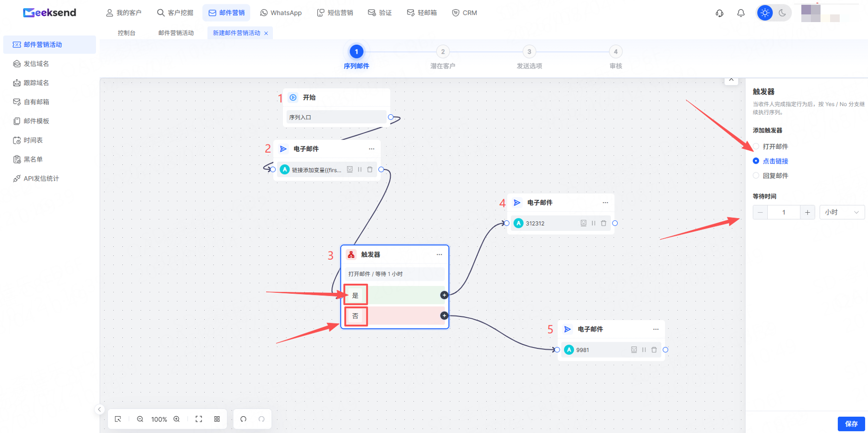Switch to the 邮件营销活动 tab

pos(176,33)
